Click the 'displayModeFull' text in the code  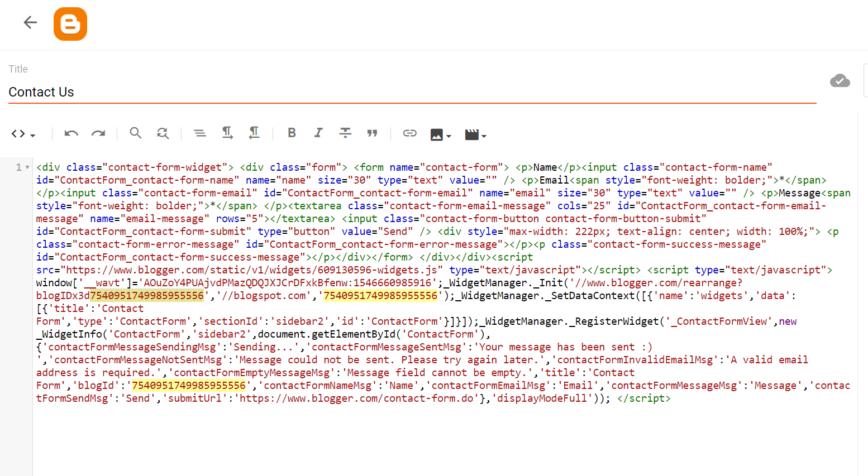click(x=542, y=398)
